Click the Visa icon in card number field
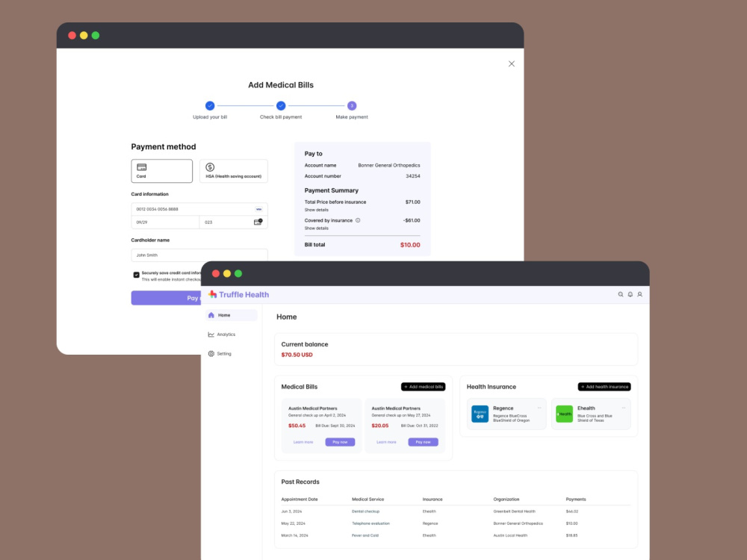This screenshot has height=560, width=747. (x=258, y=209)
